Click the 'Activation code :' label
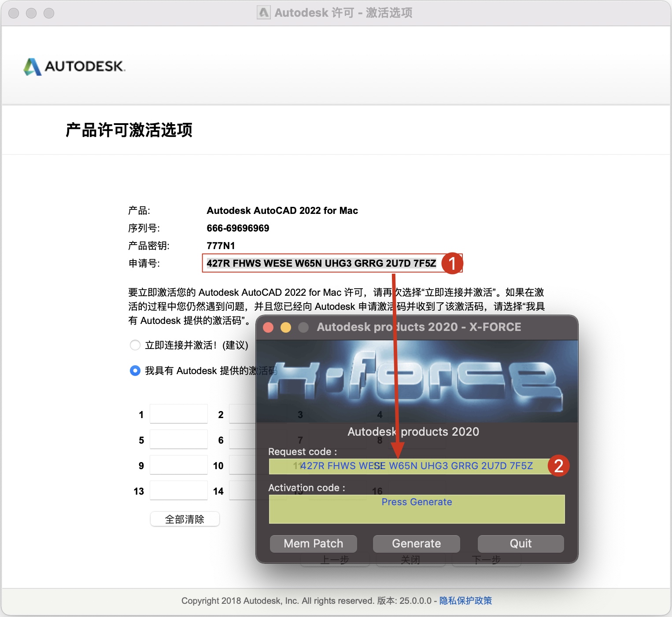This screenshot has height=617, width=672. (x=306, y=488)
